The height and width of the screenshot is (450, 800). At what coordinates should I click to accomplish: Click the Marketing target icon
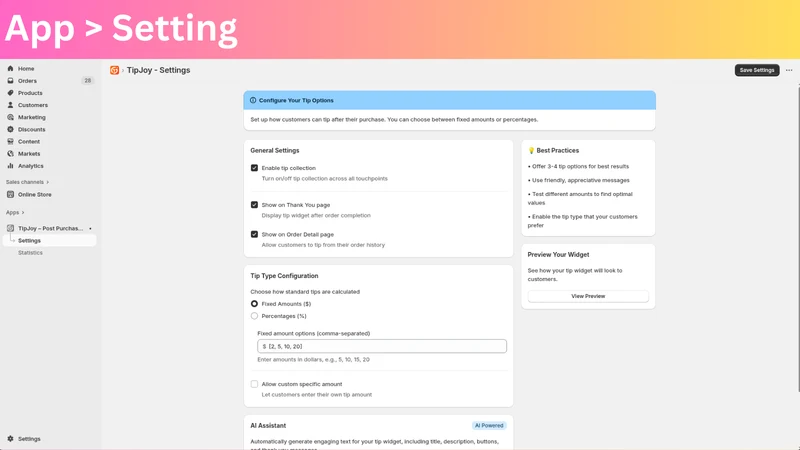[x=10, y=117]
